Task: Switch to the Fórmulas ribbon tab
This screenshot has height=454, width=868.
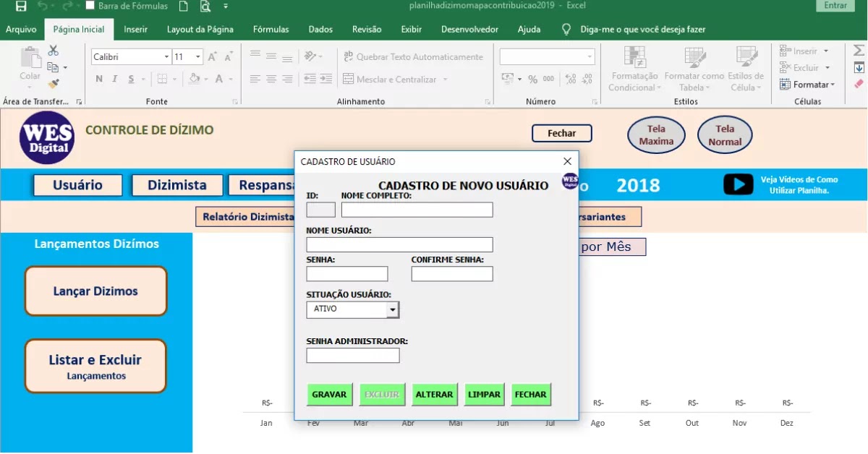Action: [271, 30]
